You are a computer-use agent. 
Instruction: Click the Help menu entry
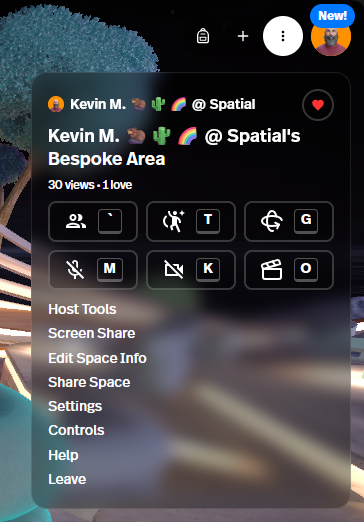63,455
